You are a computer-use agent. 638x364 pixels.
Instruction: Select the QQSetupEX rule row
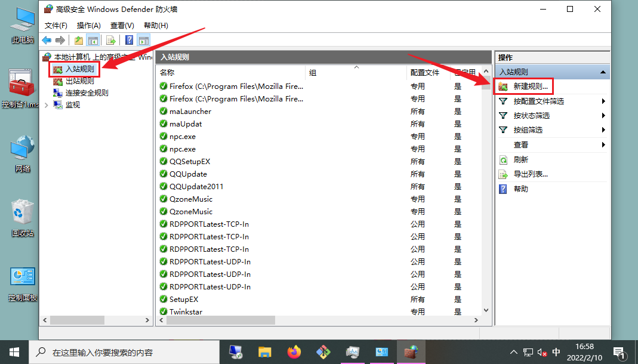pyautogui.click(x=319, y=162)
